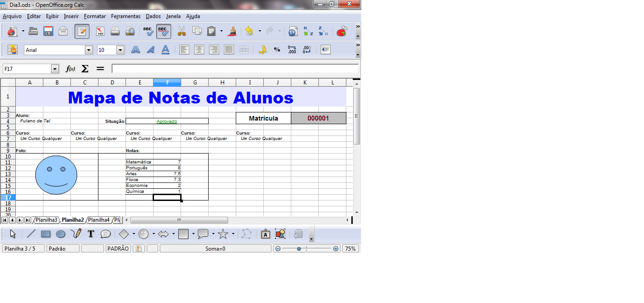Click the Format Paintbrush icon
Screen dimensions: 644x303
coord(233,31)
